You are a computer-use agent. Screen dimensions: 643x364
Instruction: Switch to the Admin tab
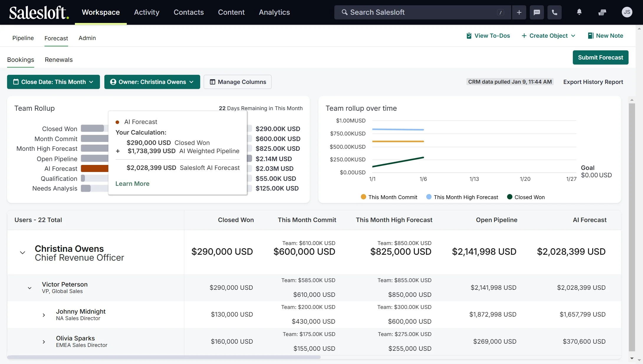pyautogui.click(x=87, y=38)
